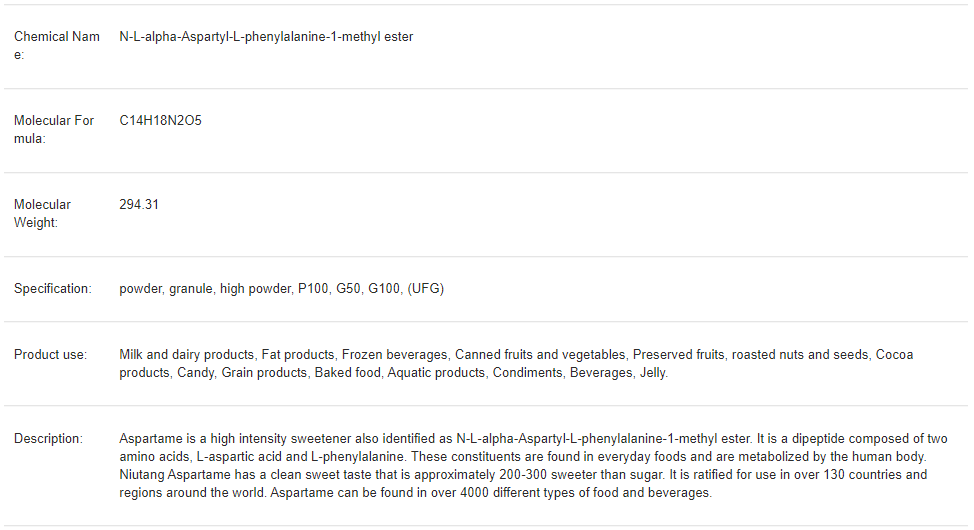Click the Product use label
This screenshot has width=974, height=530.
coord(50,355)
